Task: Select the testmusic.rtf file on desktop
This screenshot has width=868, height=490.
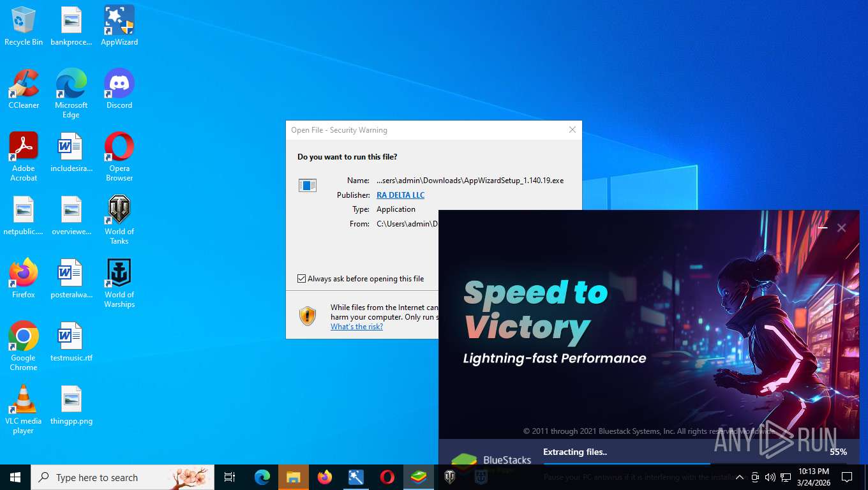Action: (71, 342)
